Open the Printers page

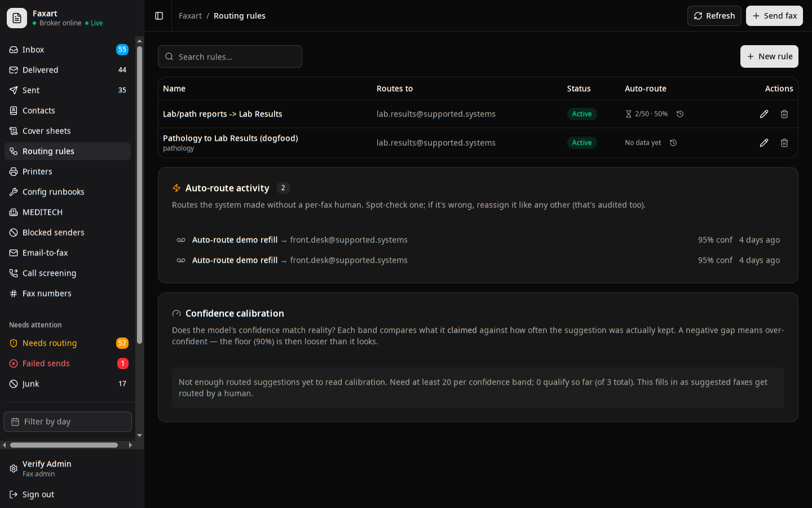point(68,172)
